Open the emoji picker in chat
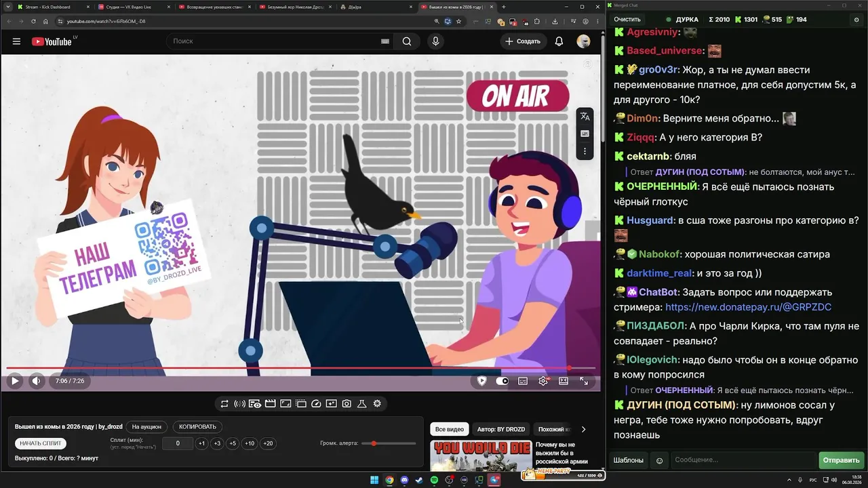 pos(659,460)
